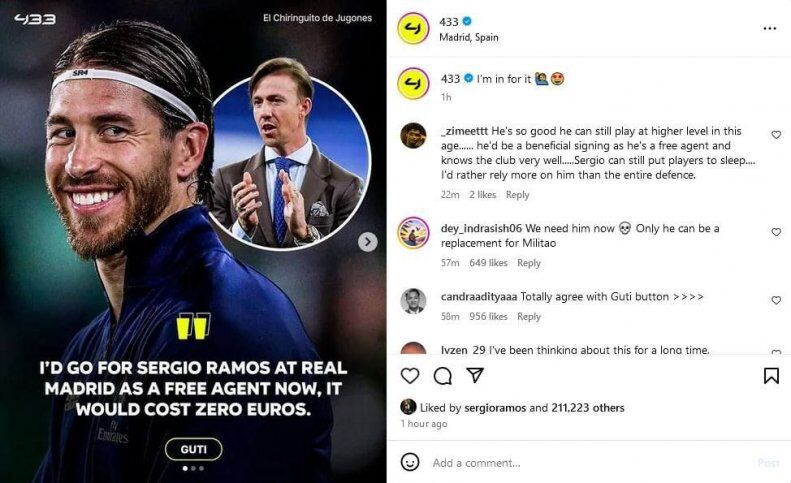Reply to _zimeettt's comment
791x483 pixels.
point(518,195)
